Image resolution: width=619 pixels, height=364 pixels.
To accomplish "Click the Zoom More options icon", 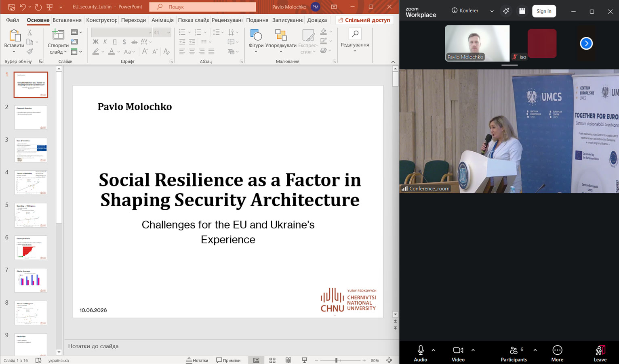I will click(x=557, y=354).
